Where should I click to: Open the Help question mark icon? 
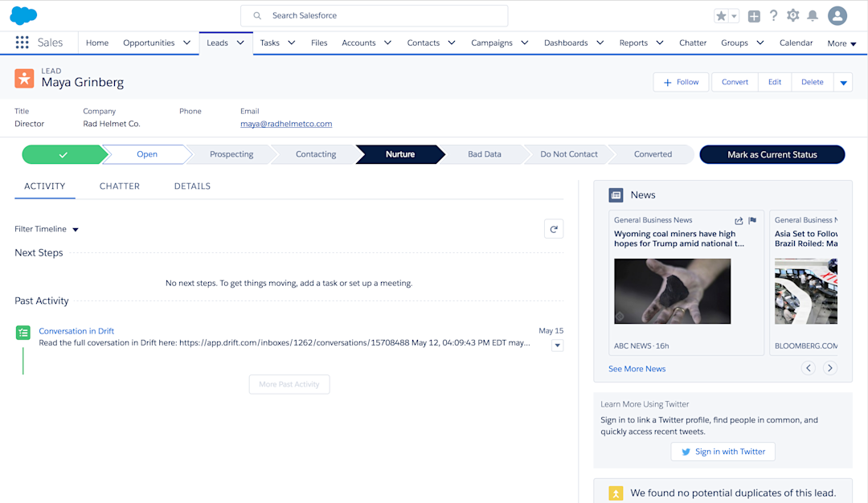tap(773, 15)
